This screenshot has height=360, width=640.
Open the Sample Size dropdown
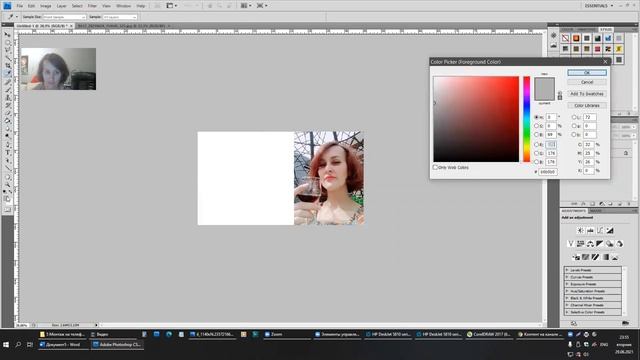64,17
